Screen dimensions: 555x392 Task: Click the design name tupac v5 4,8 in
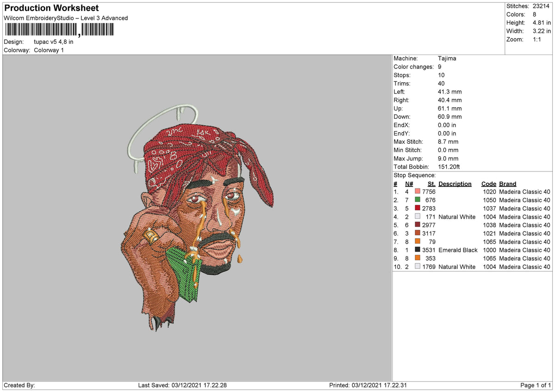click(x=53, y=41)
